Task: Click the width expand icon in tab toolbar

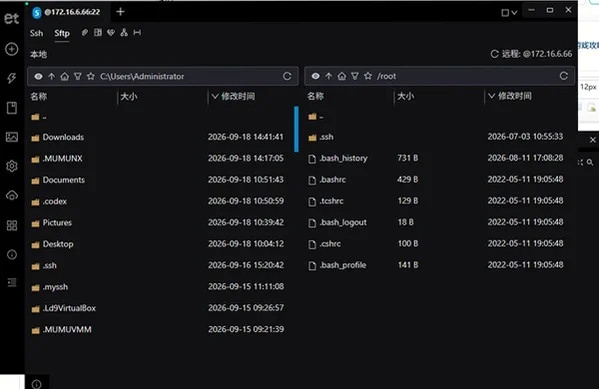Action: tap(137, 32)
